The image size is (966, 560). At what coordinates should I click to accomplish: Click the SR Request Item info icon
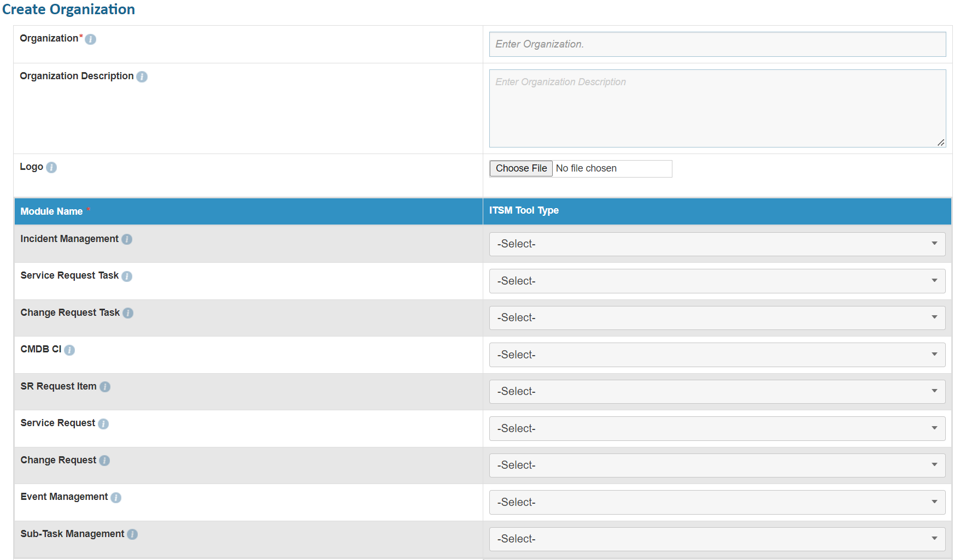pos(105,387)
